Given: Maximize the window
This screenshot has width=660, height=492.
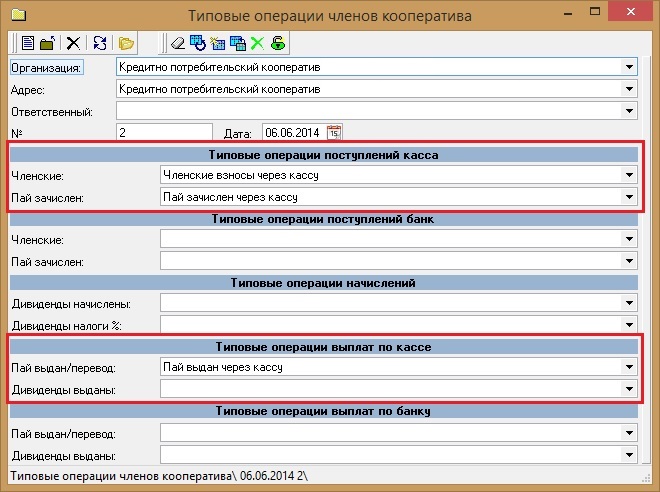Looking at the screenshot, I should pos(595,12).
